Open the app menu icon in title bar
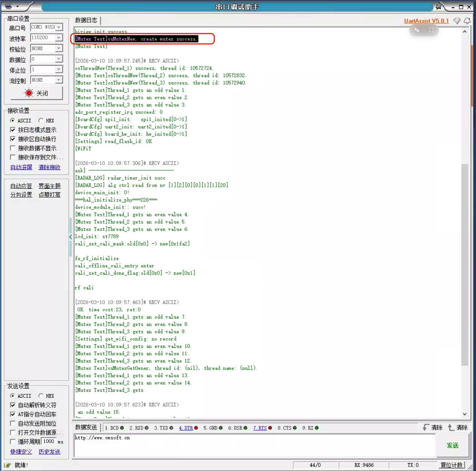 [x=9, y=6]
